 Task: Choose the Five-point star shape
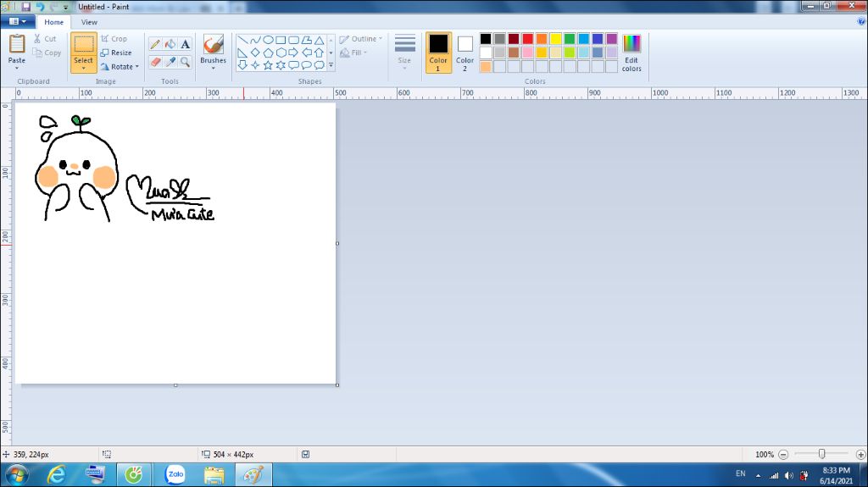tap(268, 65)
